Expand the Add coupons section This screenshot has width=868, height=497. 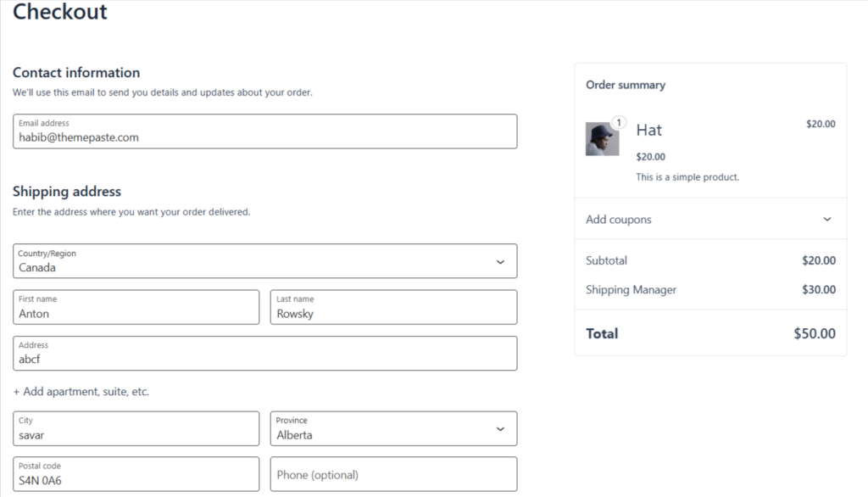[710, 219]
